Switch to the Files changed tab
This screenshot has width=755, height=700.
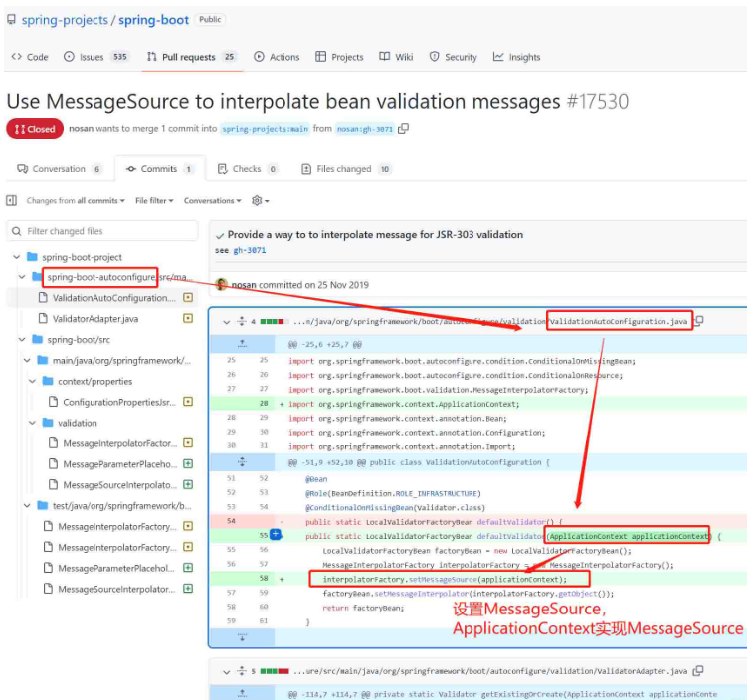(346, 169)
